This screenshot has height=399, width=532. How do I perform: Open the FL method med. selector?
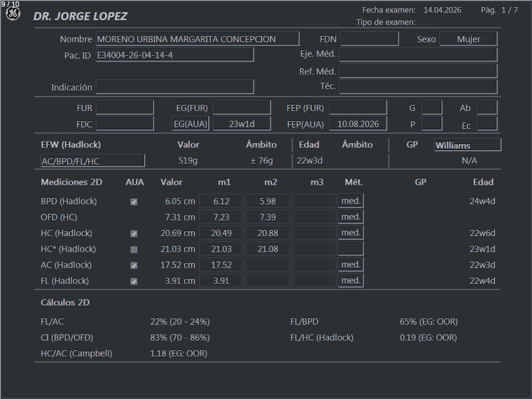(x=351, y=281)
